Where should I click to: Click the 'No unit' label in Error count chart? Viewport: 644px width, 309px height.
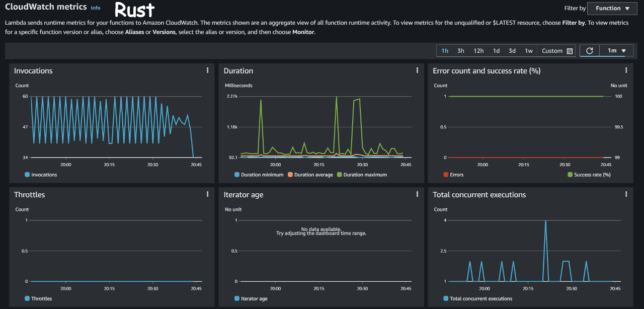pos(619,86)
